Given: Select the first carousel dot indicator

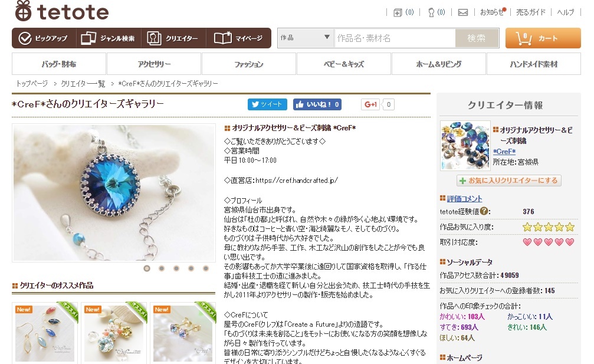Looking at the screenshot, I should pyautogui.click(x=147, y=268).
